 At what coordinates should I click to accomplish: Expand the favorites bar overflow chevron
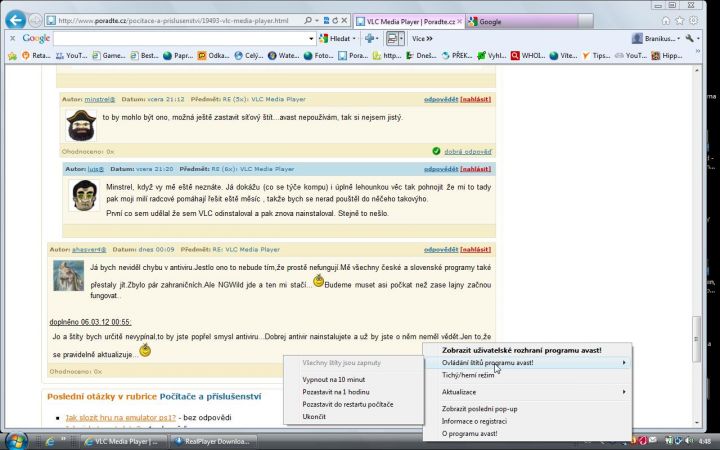tap(698, 51)
